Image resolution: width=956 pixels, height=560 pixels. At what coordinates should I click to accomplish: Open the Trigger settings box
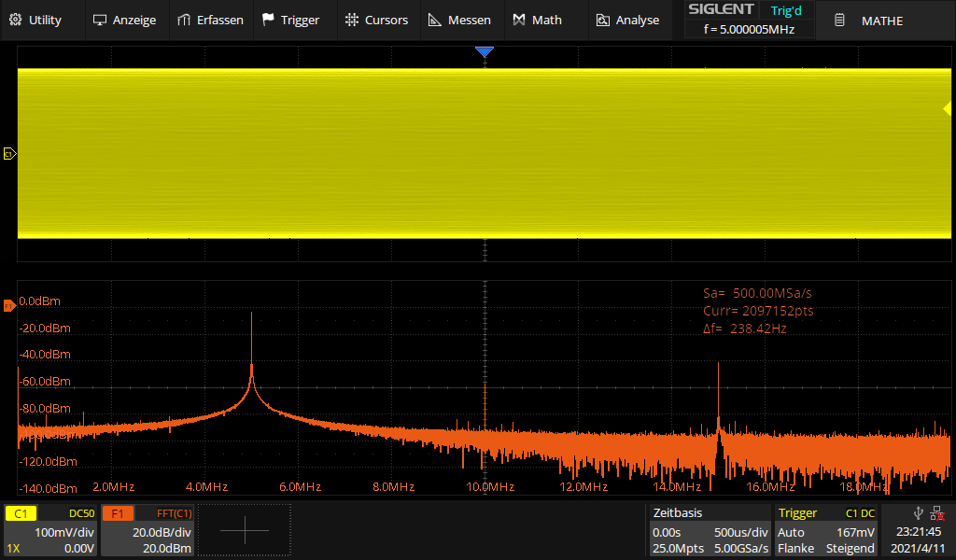tap(826, 529)
